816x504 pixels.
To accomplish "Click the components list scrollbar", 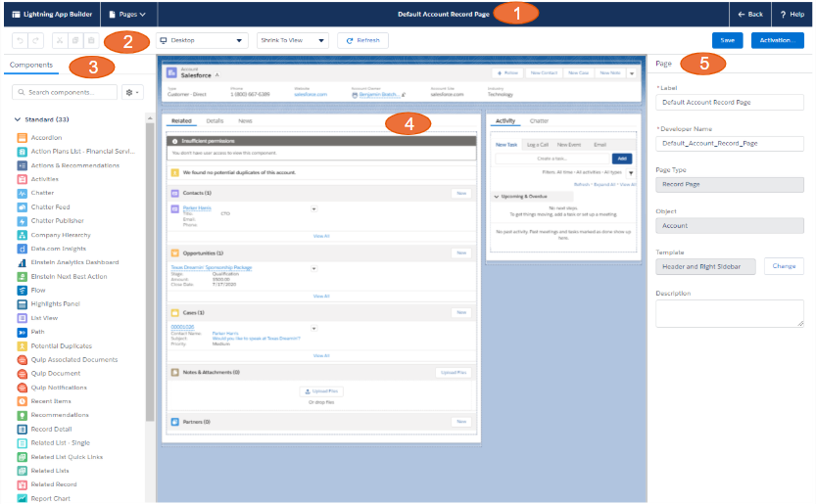I will (150, 270).
